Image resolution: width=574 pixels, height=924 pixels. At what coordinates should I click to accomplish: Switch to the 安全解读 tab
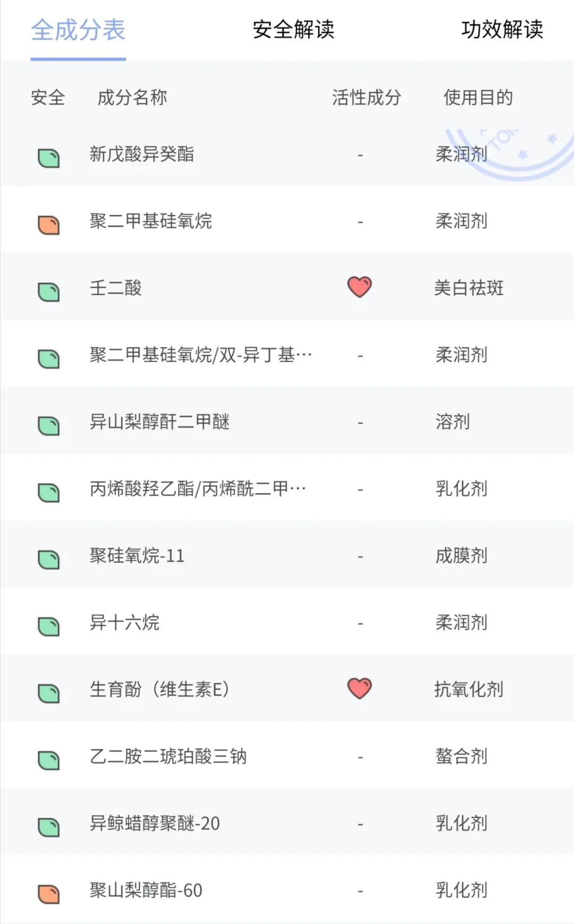point(293,30)
